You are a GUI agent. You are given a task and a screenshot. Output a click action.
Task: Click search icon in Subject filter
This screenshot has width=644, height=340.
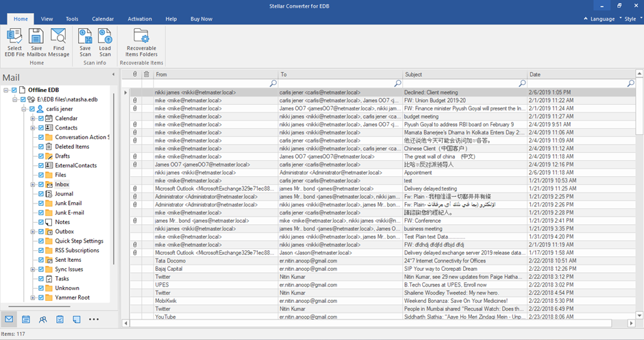[522, 84]
